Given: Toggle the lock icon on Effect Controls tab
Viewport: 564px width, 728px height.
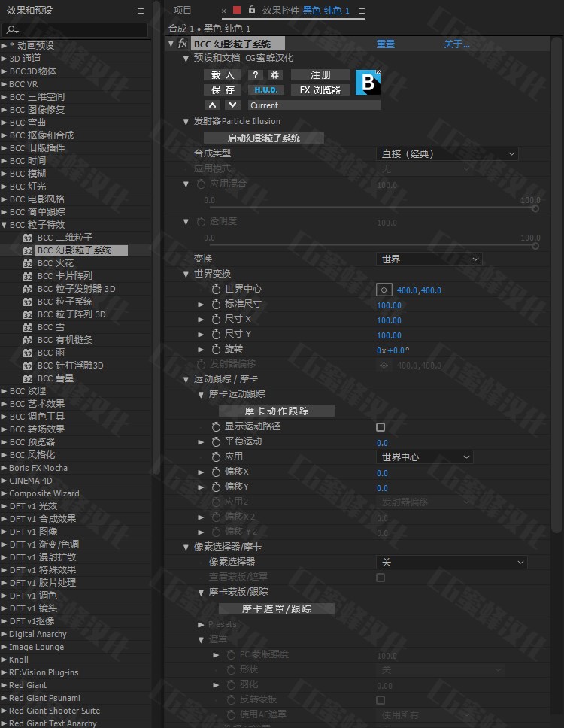Looking at the screenshot, I should tap(252, 9).
